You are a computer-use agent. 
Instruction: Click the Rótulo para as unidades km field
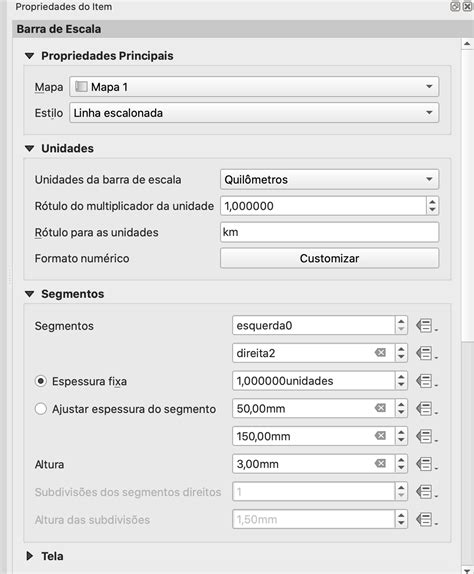point(329,232)
